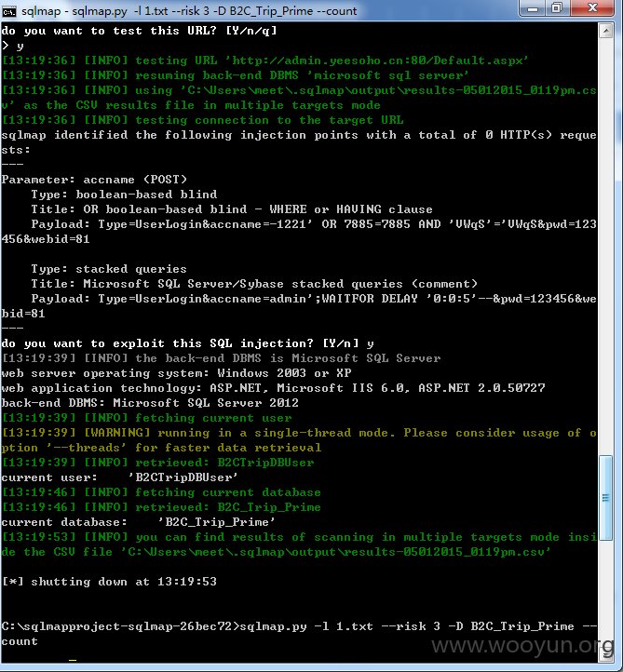623x672 pixels.
Task: Click 'back-end DBMS: Microsoft SQL Server 2012' line
Action: (x=150, y=403)
